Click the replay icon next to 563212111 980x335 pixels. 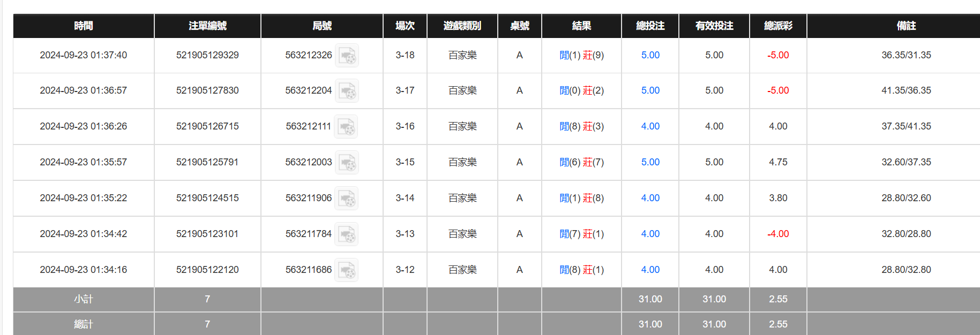(x=346, y=127)
